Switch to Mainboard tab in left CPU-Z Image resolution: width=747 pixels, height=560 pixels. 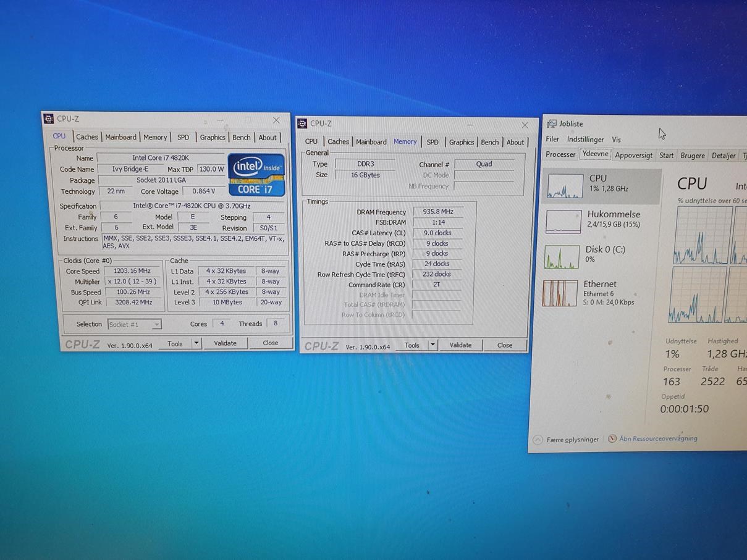tap(120, 137)
